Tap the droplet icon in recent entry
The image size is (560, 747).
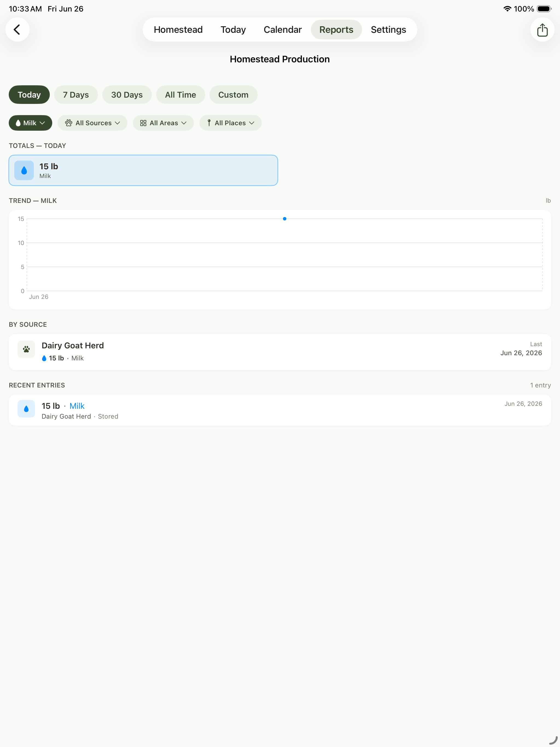tap(26, 409)
